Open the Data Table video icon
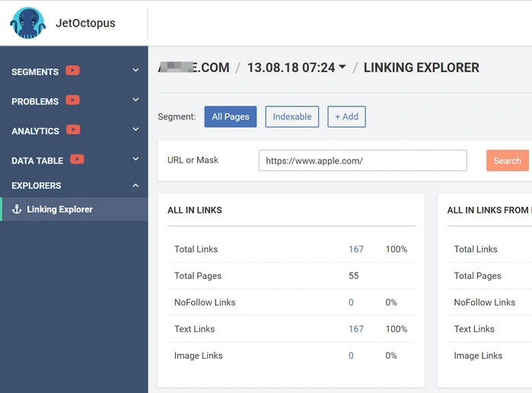The image size is (532, 393). pyautogui.click(x=77, y=160)
